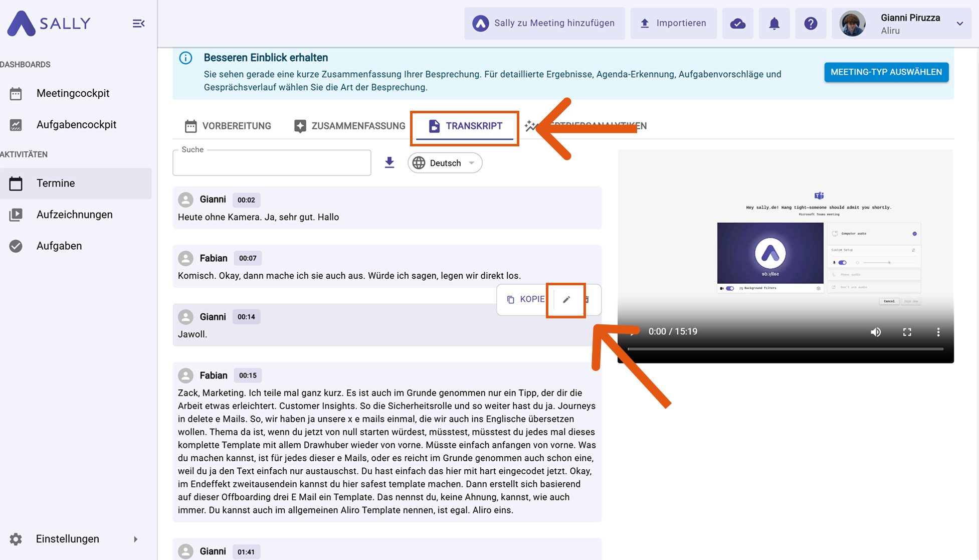Focus the Suche search field
979x560 pixels.
pos(272,163)
